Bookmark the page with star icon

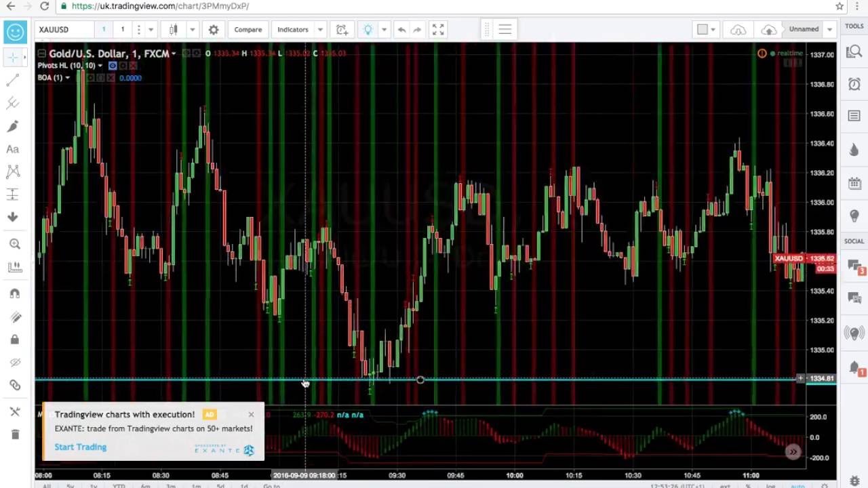tap(840, 6)
